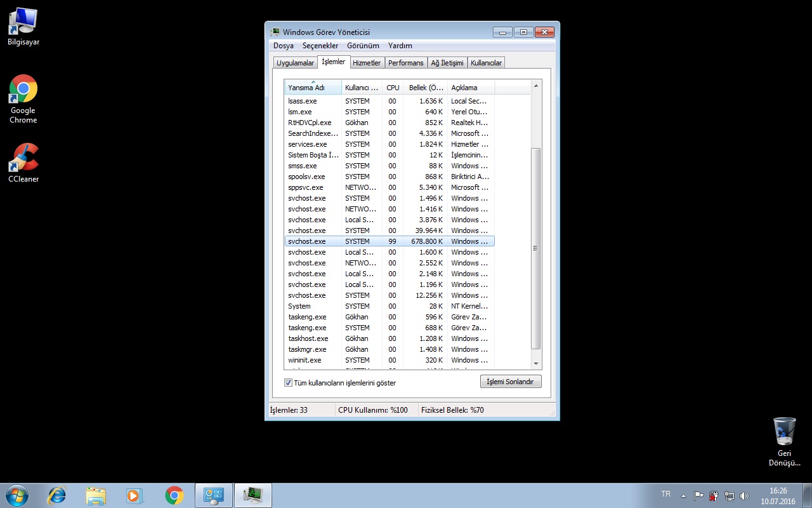Select the svchost.exe row using 678.800 K
Screen dimensions: 812x508
[x=390, y=241]
